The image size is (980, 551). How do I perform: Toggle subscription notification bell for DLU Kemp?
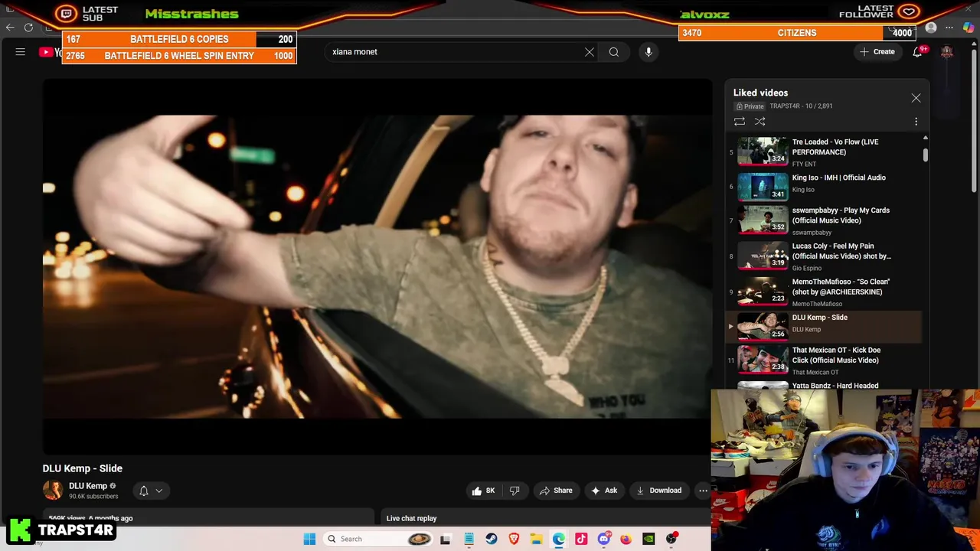coord(143,491)
